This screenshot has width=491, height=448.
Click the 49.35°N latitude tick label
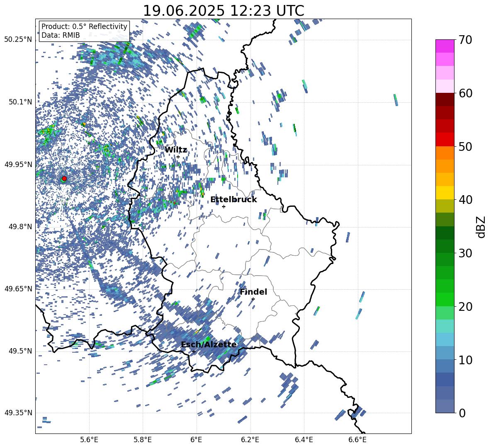[18, 413]
